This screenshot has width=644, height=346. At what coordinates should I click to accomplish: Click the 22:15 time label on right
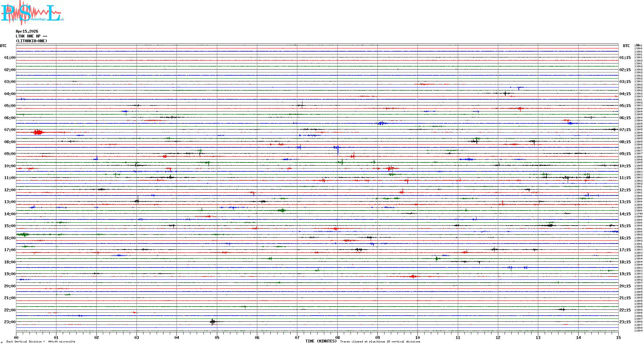click(625, 310)
